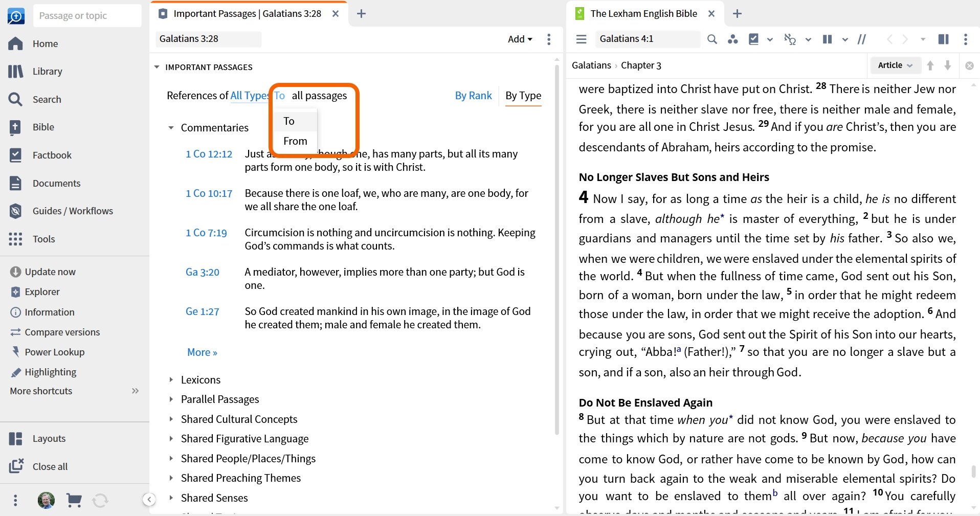The height and width of the screenshot is (516, 980).
Task: Click the Galatians 3:28 reference box
Action: [x=208, y=39]
